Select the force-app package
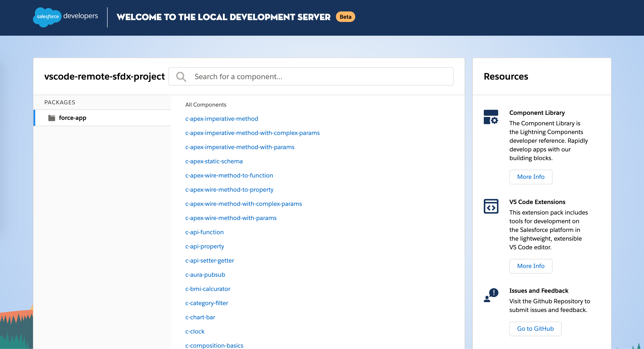Viewport: 644px width, 349px height. click(73, 118)
